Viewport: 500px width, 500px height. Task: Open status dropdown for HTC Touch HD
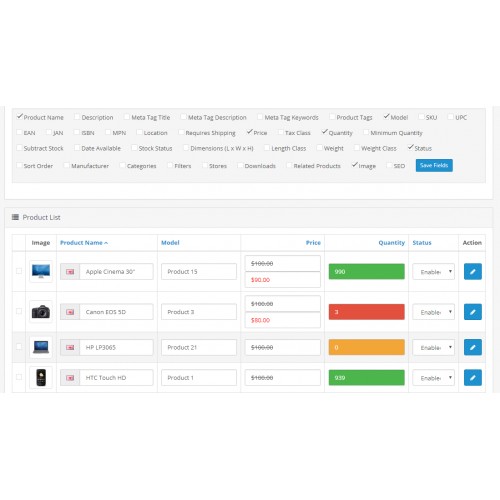433,378
